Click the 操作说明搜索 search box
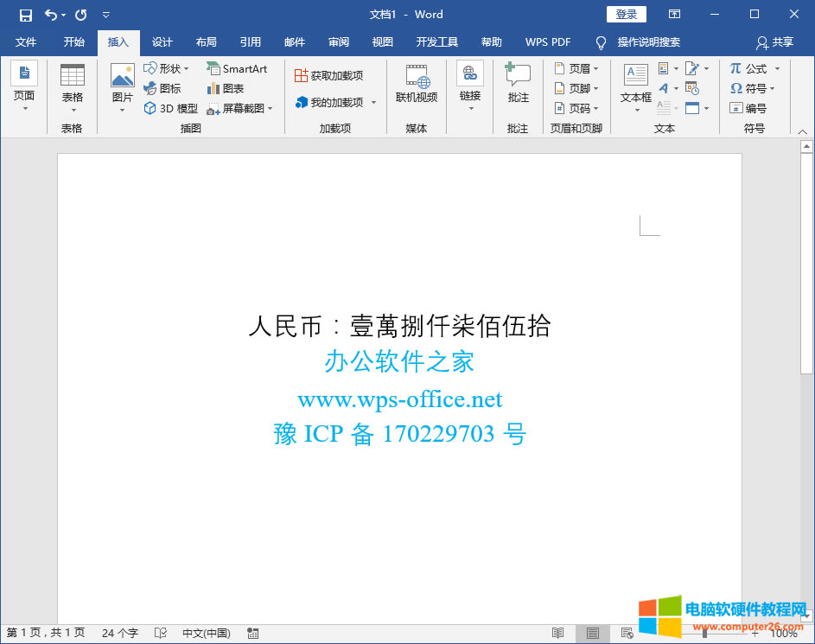This screenshot has height=644, width=815. tap(649, 42)
